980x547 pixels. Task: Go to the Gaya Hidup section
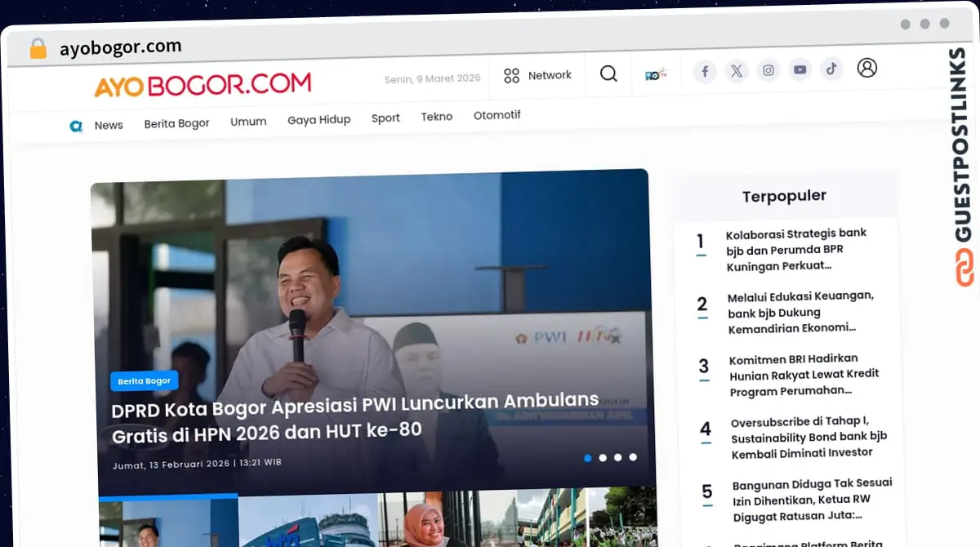point(318,120)
